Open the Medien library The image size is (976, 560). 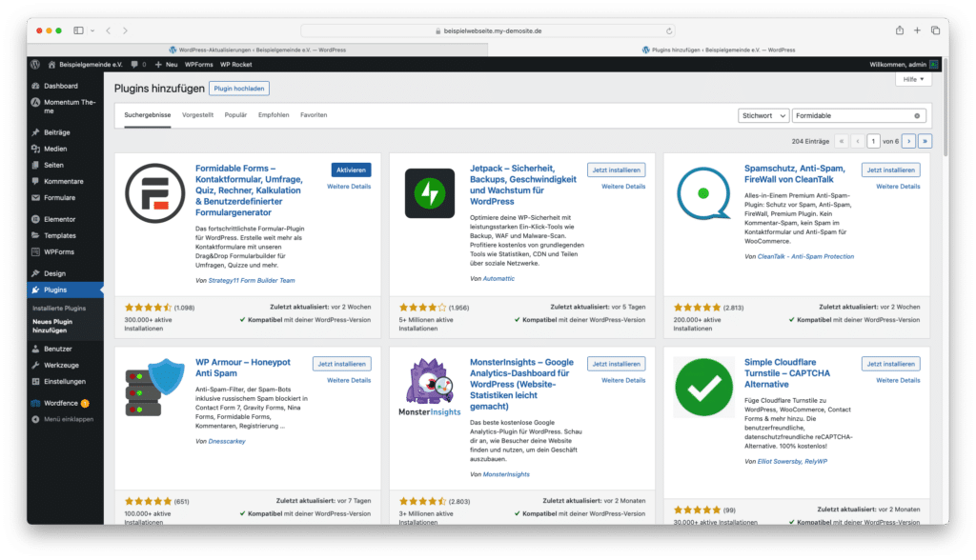coord(55,149)
